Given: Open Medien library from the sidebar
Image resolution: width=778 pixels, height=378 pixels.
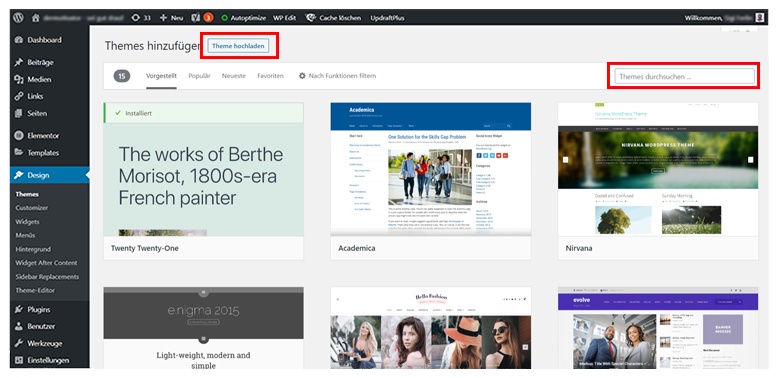Looking at the screenshot, I should coord(50,79).
